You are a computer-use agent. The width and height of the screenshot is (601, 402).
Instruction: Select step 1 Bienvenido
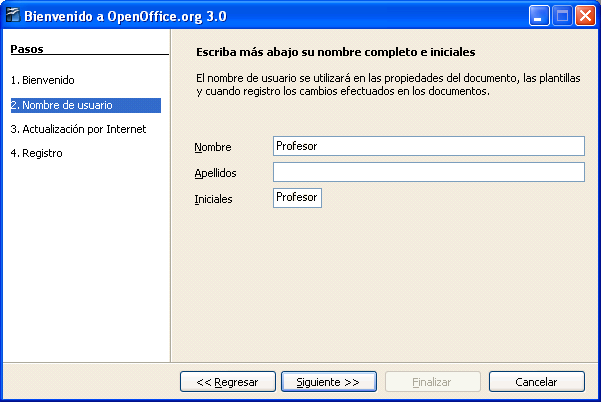42,79
